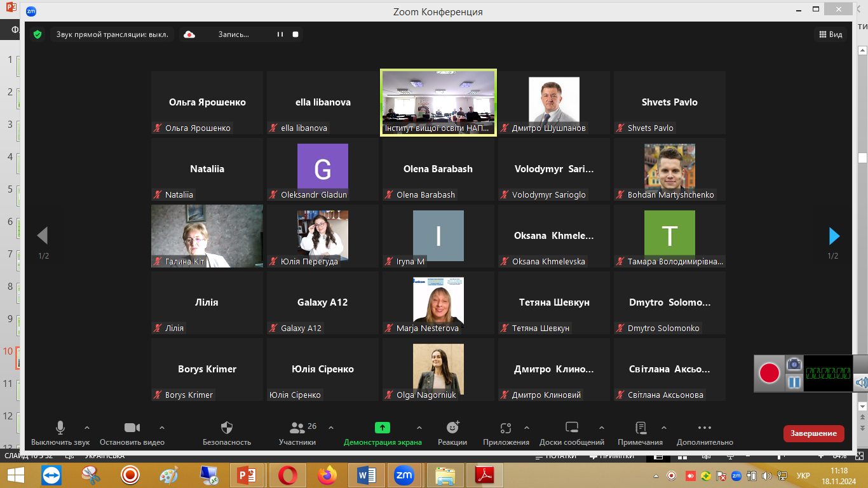The width and height of the screenshot is (868, 488).
Task: Go to next participants page arrow
Action: click(834, 236)
